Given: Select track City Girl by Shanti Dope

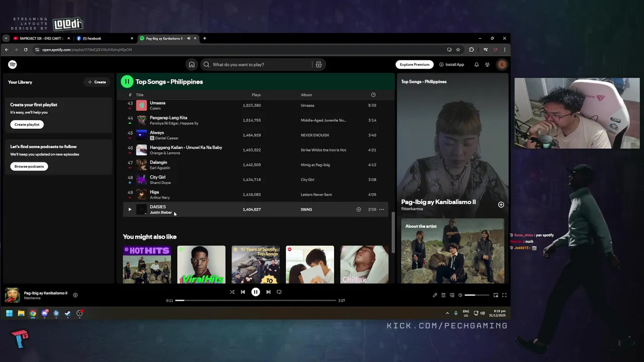Looking at the screenshot, I should pyautogui.click(x=256, y=179).
